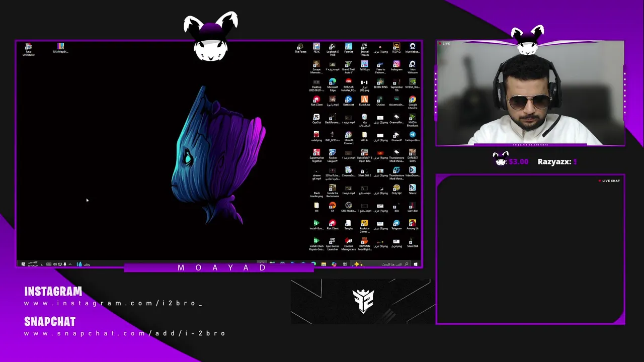Launch Epic Games Launcher shortcut

pyautogui.click(x=332, y=243)
